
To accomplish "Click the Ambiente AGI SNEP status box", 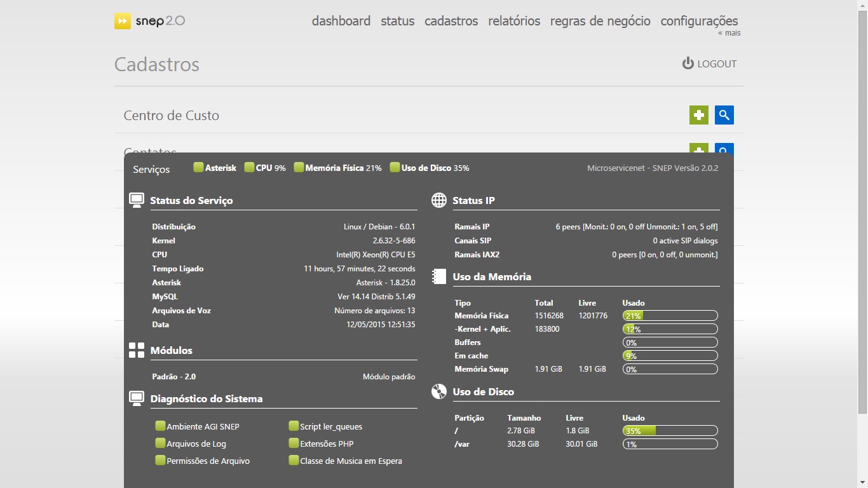I will click(160, 426).
